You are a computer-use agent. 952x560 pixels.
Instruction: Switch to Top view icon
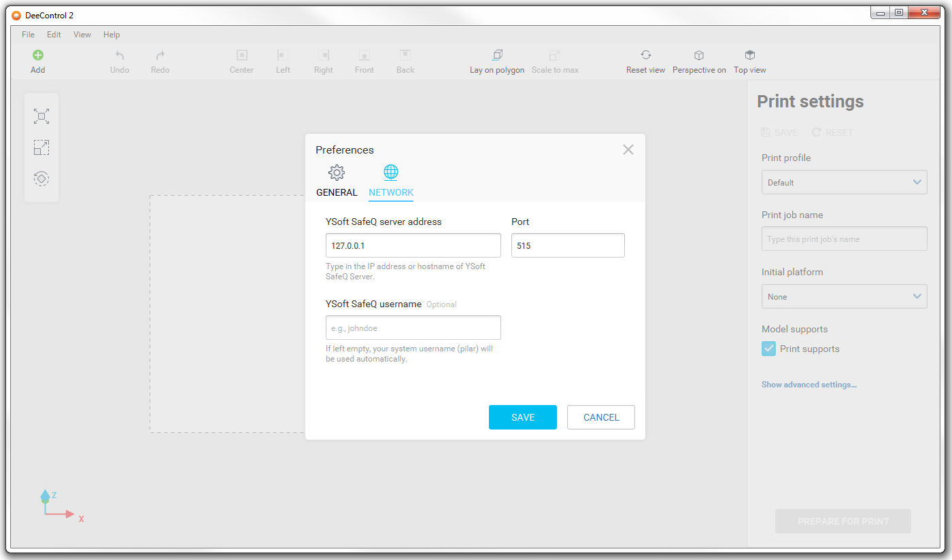pos(749,56)
